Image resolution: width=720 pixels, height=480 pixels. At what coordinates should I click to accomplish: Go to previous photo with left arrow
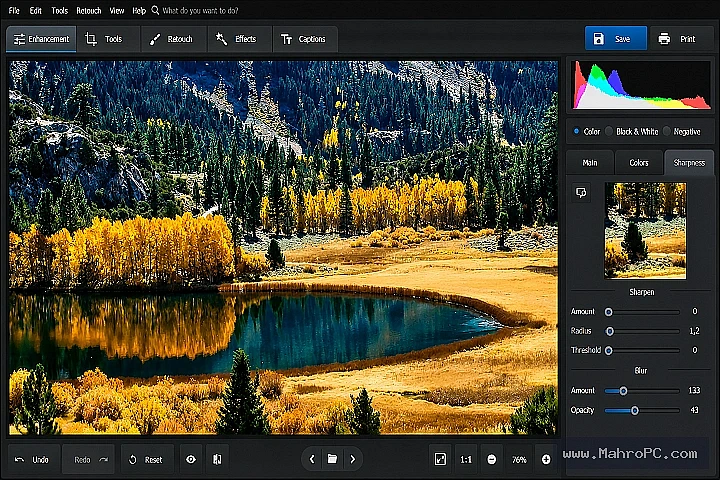pos(312,459)
